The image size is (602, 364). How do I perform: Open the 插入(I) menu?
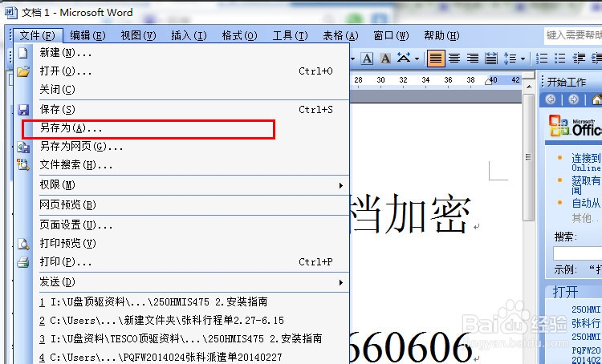189,35
